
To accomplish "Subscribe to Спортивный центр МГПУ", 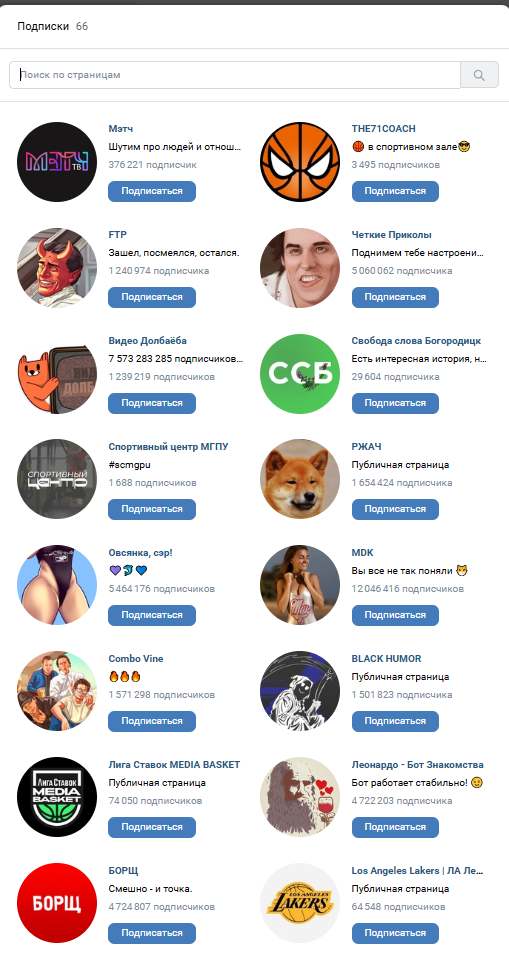I will (x=152, y=509).
